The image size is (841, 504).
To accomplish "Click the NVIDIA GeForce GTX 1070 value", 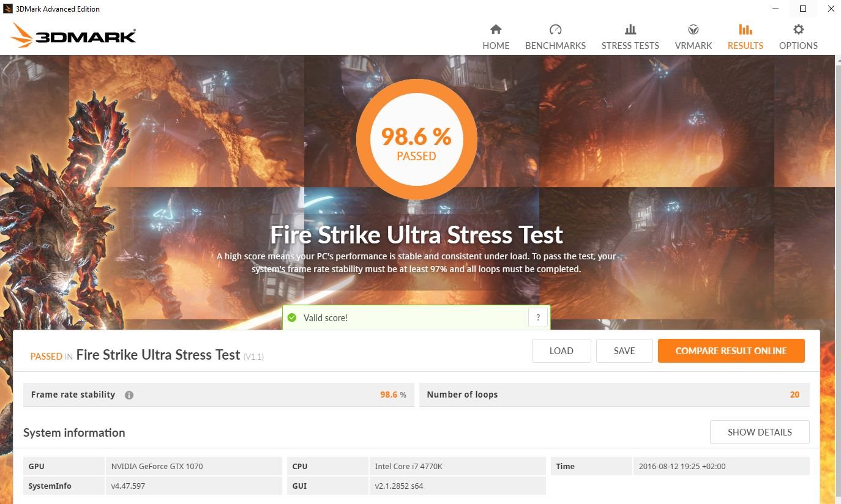I will pyautogui.click(x=157, y=466).
